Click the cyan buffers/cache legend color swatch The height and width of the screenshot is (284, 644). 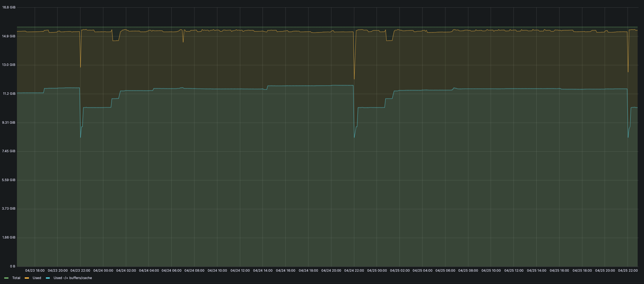coord(48,278)
